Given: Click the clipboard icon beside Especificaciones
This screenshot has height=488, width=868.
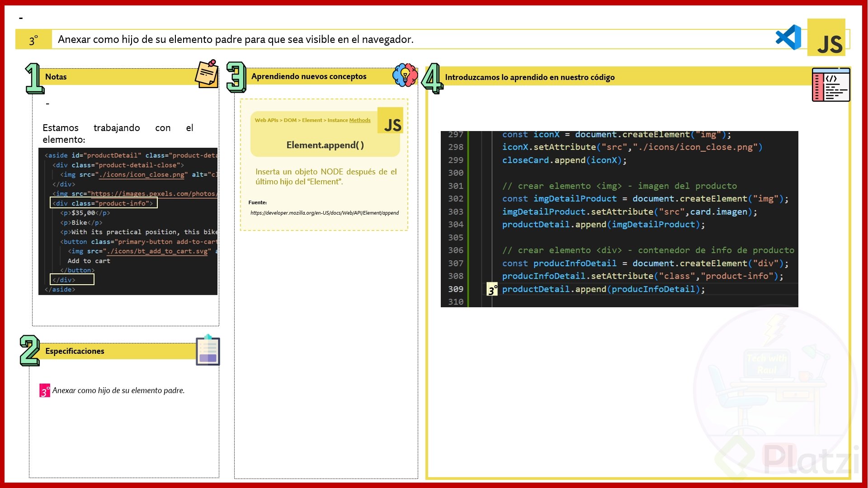Looking at the screenshot, I should point(208,350).
